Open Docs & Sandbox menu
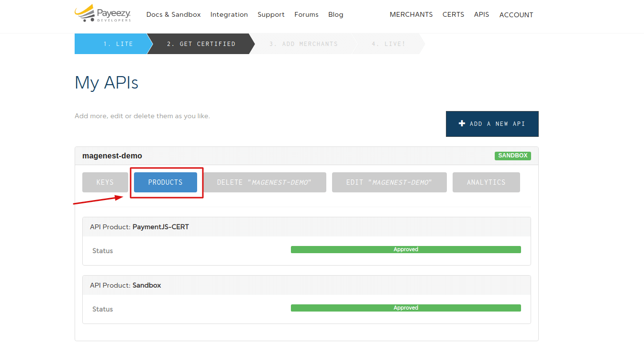Screen dimensions: 644x357 pos(174,15)
